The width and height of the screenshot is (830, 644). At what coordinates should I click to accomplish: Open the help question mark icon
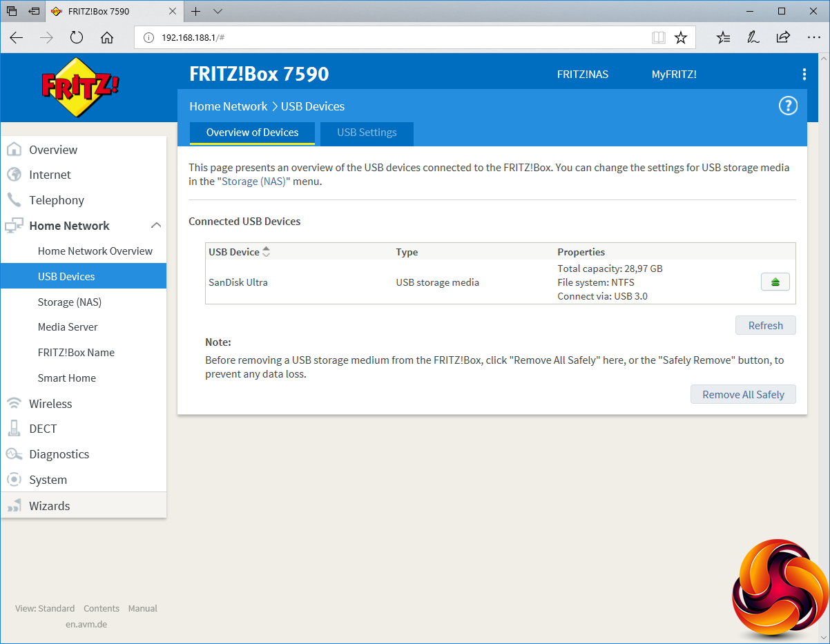click(788, 106)
